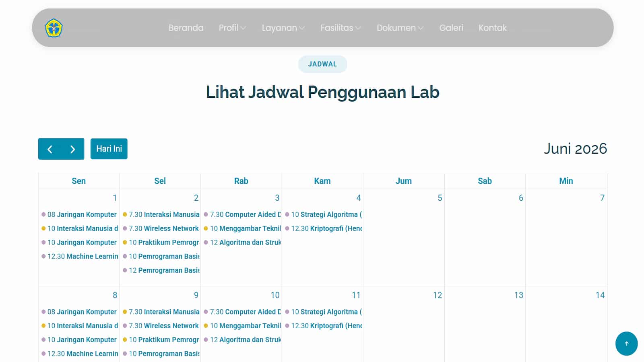Open 10 Interaksi Manusia event on June 1
The height and width of the screenshot is (362, 644).
(79, 228)
